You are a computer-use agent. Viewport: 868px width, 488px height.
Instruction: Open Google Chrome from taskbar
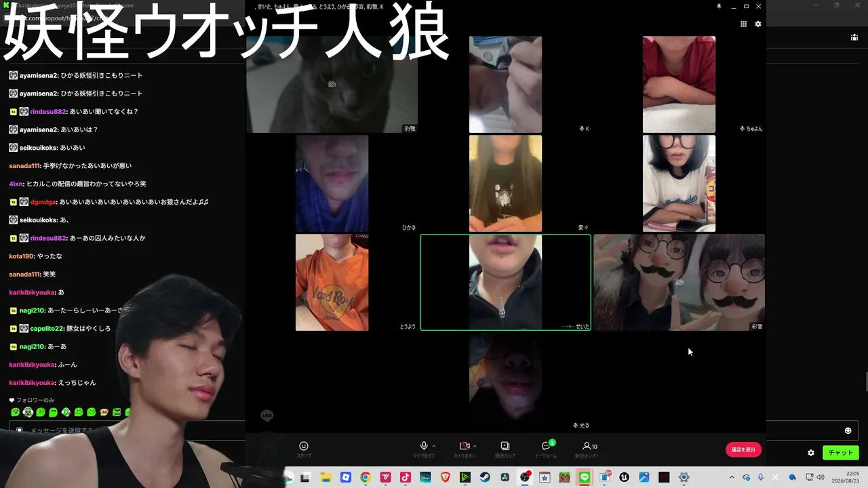[x=366, y=477]
